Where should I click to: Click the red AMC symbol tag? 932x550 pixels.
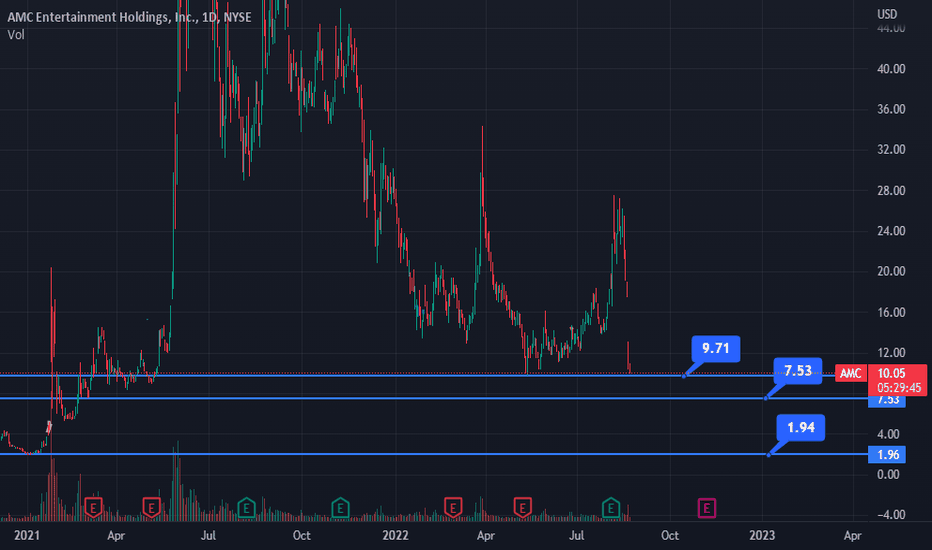coord(851,373)
